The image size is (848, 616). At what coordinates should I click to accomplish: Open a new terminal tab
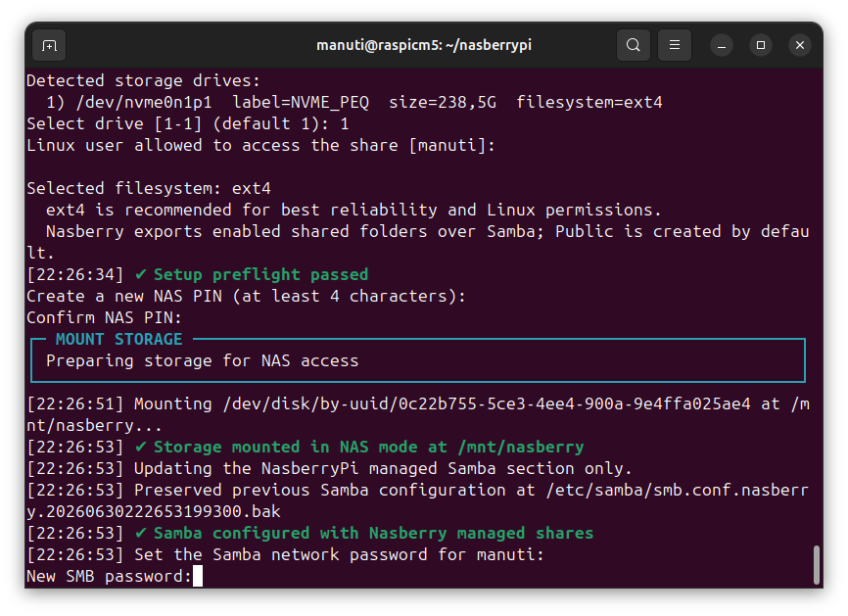point(49,45)
